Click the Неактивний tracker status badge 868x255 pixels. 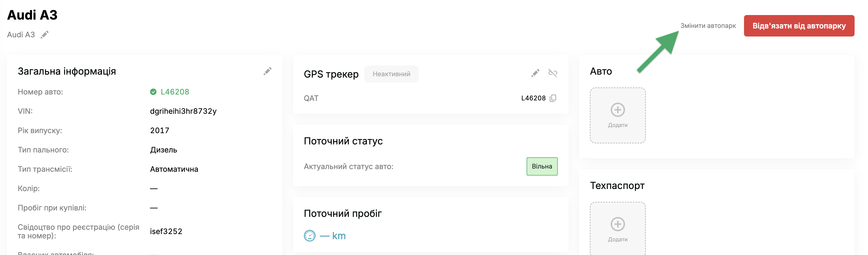pos(392,74)
